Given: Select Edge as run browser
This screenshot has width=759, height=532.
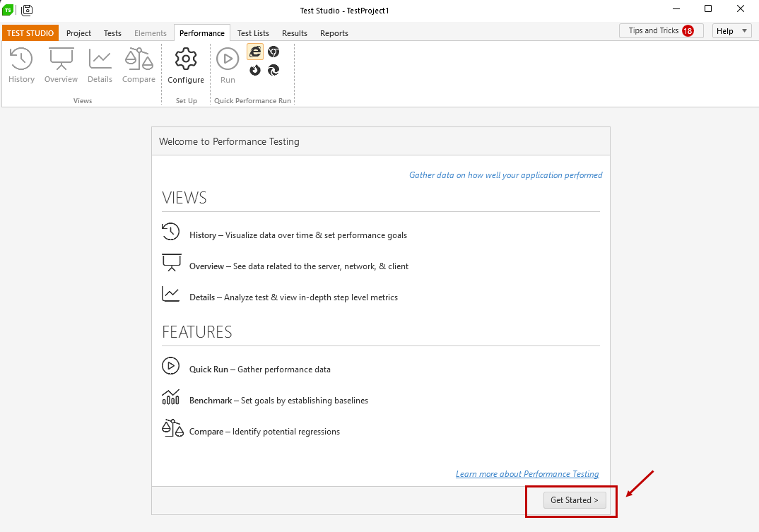Looking at the screenshot, I should pyautogui.click(x=273, y=70).
